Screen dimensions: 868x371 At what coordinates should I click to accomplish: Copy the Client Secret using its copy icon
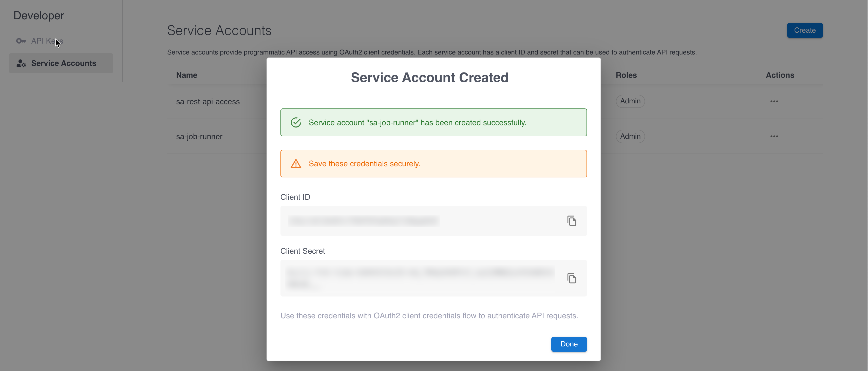(572, 278)
